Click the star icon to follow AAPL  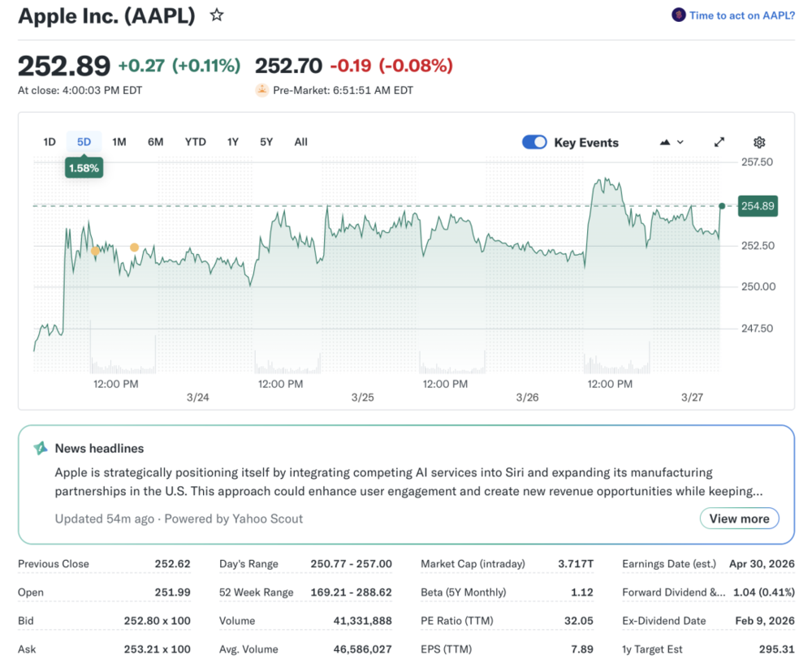coord(217,15)
